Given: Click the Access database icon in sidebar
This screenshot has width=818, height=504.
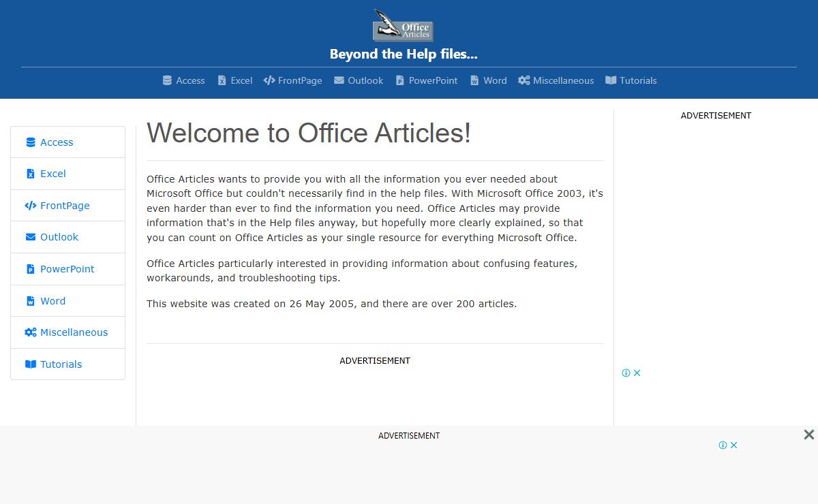Looking at the screenshot, I should click(30, 142).
